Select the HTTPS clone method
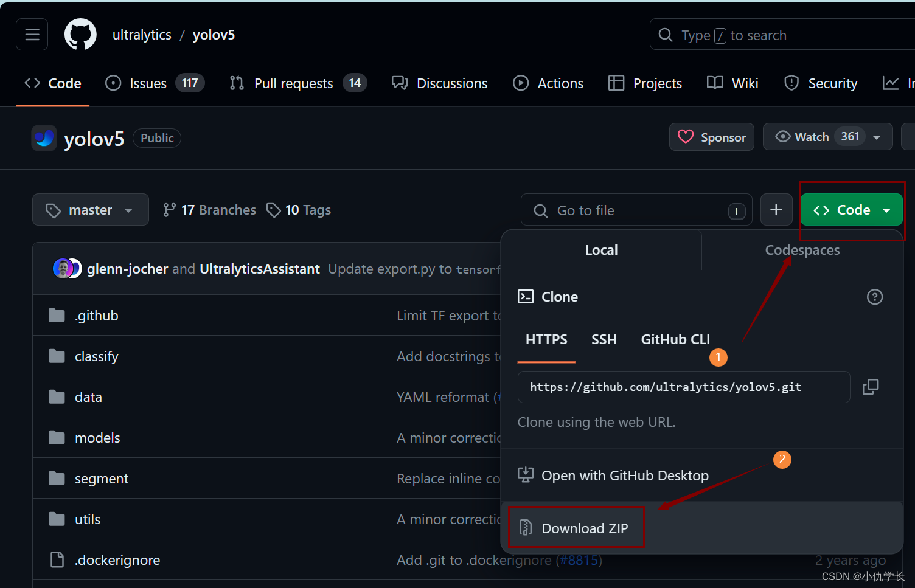The width and height of the screenshot is (915, 588). pos(546,339)
